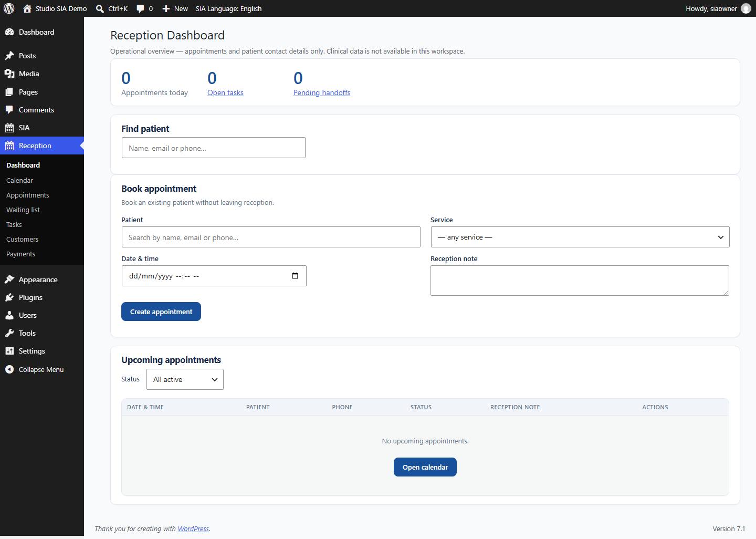
Task: Open the Calendar submenu item
Action: 19,180
